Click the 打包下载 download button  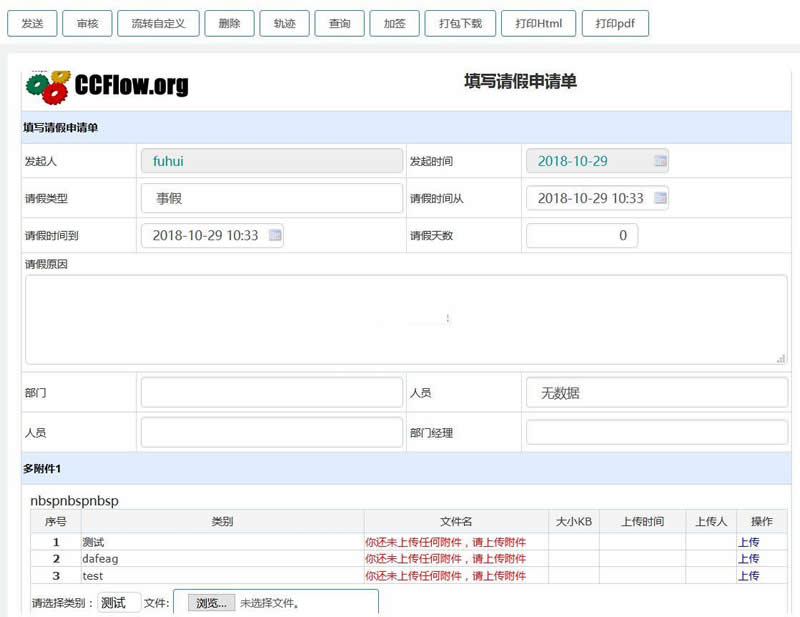[458, 23]
